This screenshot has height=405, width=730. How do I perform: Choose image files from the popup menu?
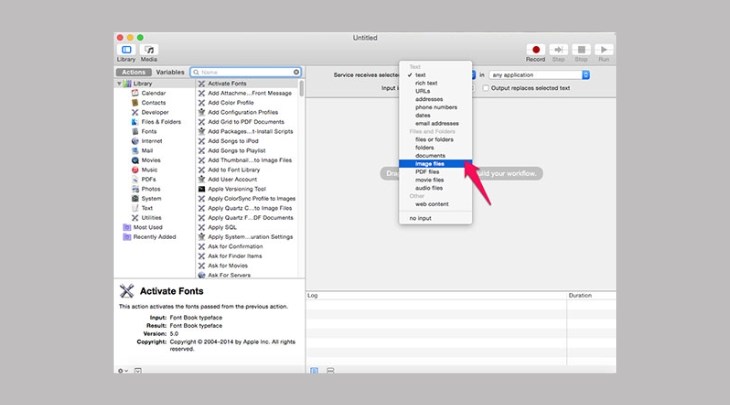point(435,164)
